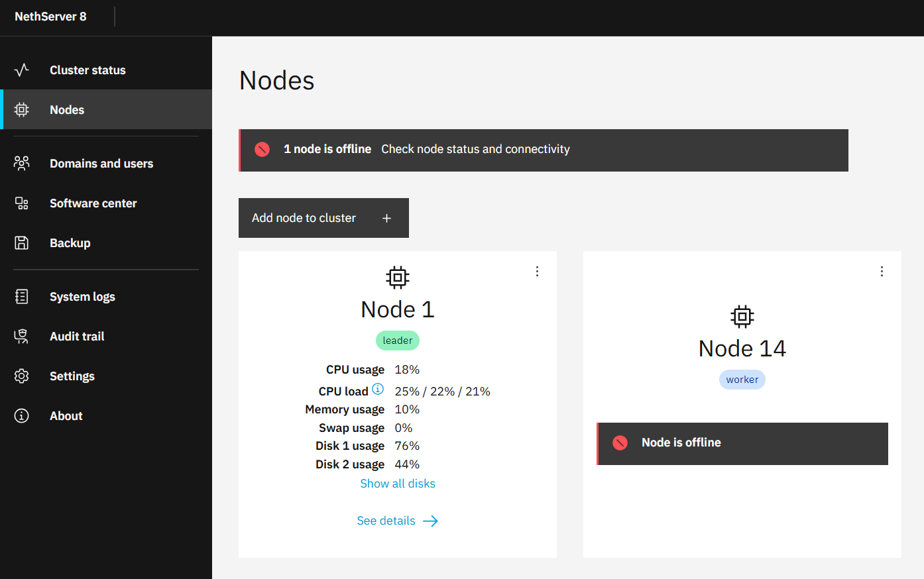
Task: Click the CPU usage label
Action: [355, 370]
